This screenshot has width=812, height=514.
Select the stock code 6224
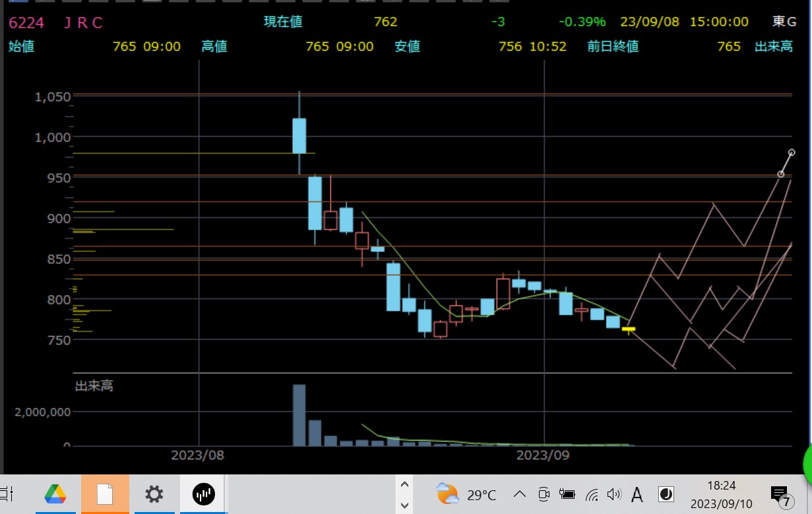26,23
